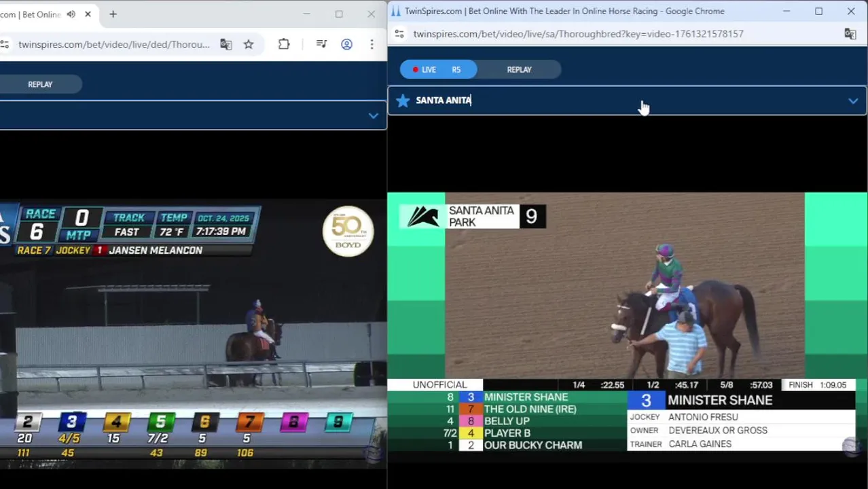This screenshot has width=868, height=489.
Task: Click the REPLAY button in left window
Action: (x=40, y=84)
